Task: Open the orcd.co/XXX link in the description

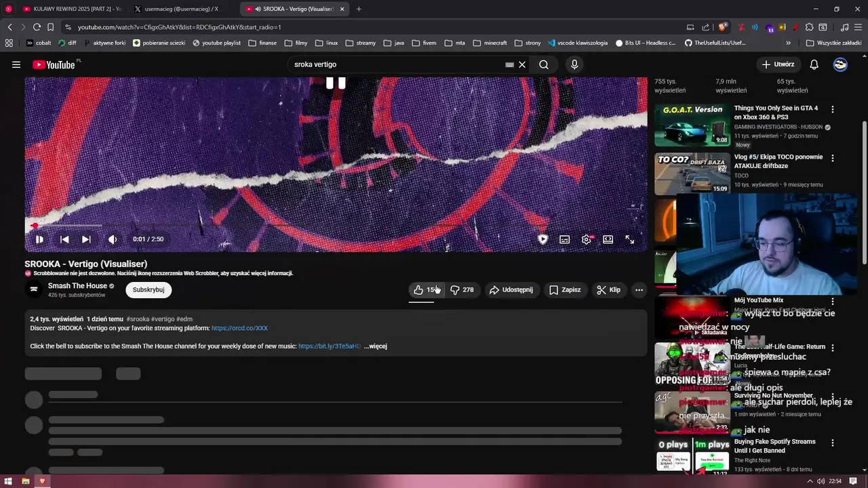Action: [239, 328]
